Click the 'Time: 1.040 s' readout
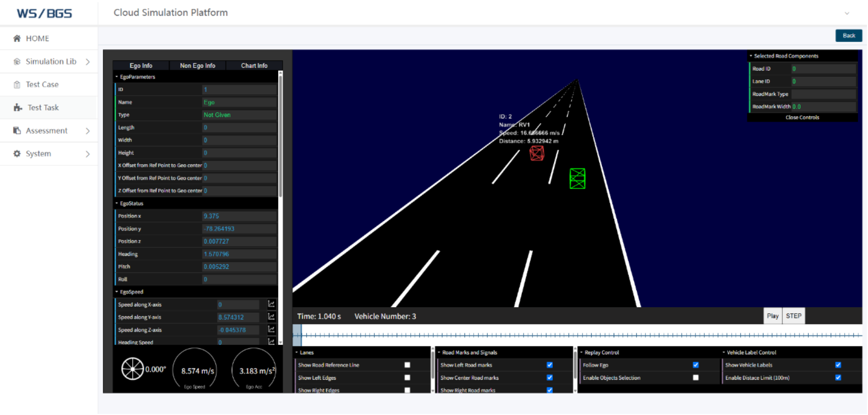 pyautogui.click(x=319, y=316)
